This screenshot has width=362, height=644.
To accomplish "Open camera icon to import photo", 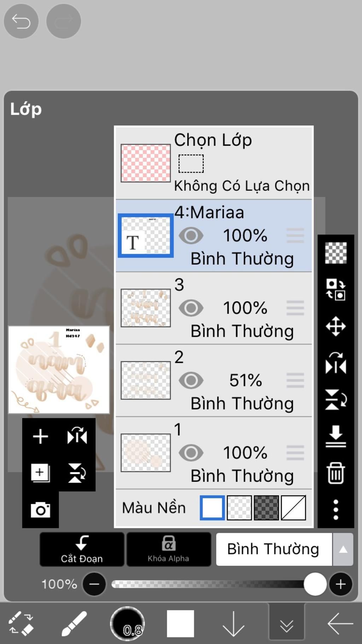I will click(40, 510).
